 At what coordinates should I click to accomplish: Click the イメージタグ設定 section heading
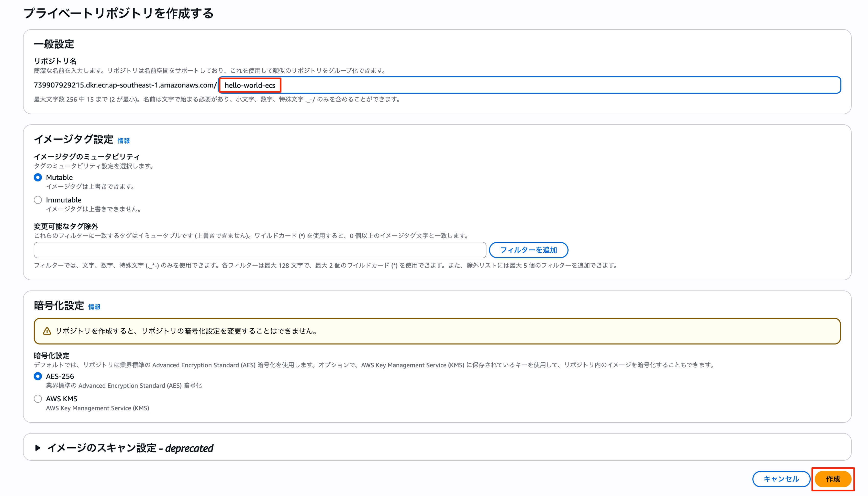click(x=73, y=139)
